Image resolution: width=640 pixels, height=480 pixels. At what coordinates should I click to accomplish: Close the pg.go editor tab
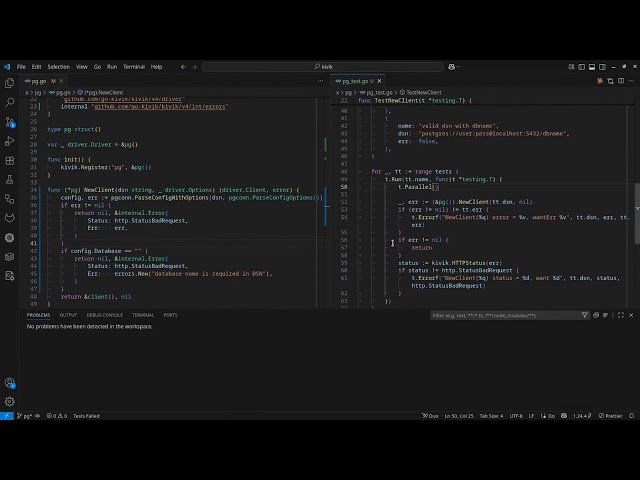tap(61, 81)
